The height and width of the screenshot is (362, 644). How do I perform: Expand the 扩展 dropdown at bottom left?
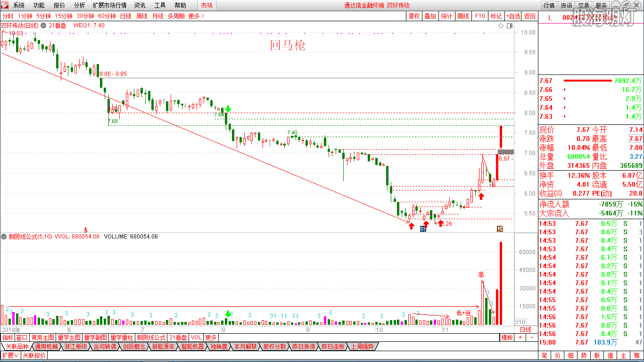[x=10, y=355]
